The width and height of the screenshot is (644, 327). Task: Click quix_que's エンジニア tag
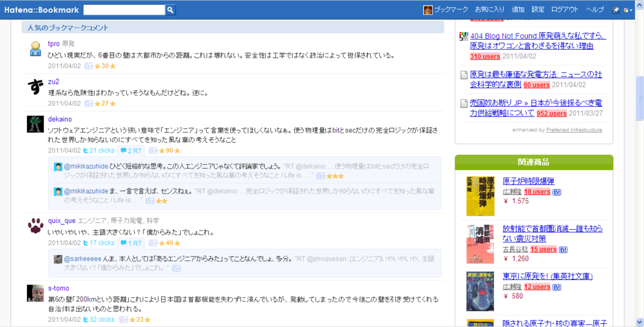click(x=92, y=221)
